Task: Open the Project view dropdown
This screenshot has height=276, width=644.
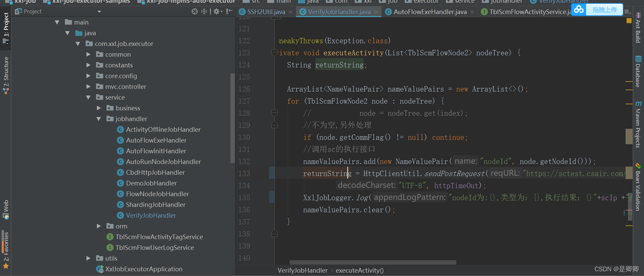Action: tap(99, 12)
